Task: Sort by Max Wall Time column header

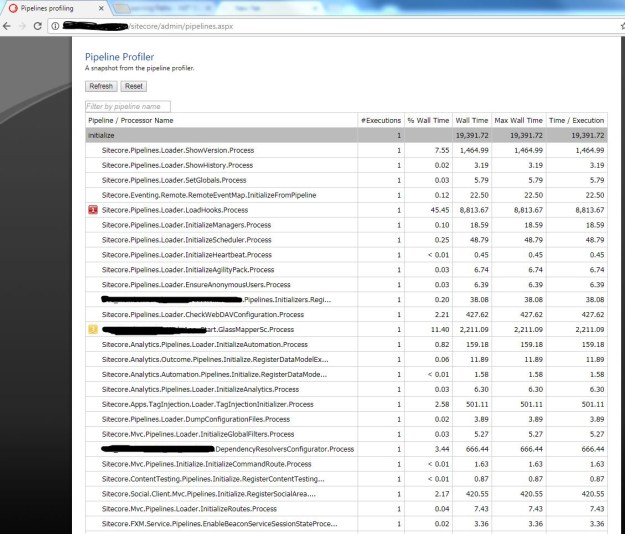Action: (x=520, y=120)
